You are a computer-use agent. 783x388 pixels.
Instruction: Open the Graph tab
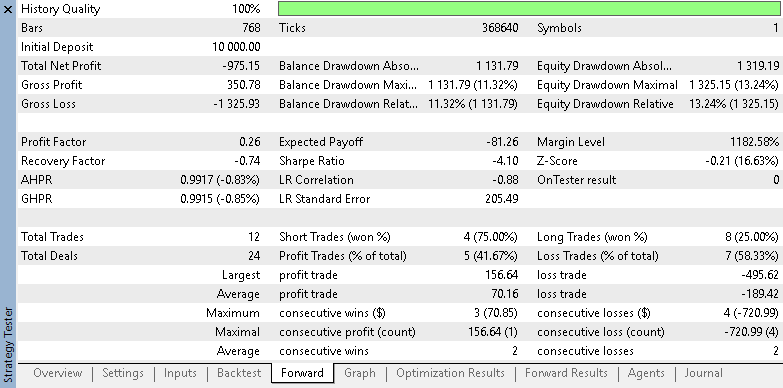click(360, 373)
